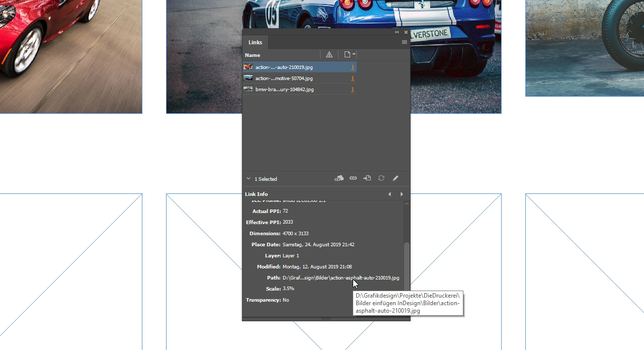
Task: Click the Edit Original pencil icon
Action: (x=395, y=178)
